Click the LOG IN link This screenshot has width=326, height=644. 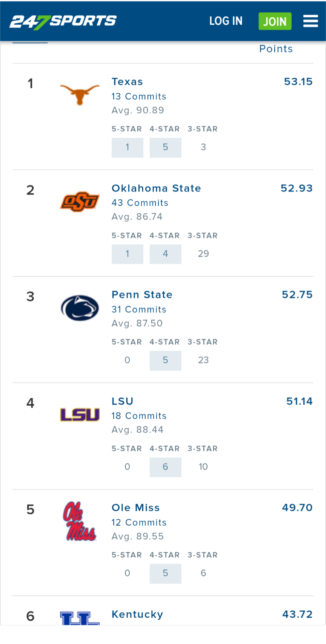[226, 21]
